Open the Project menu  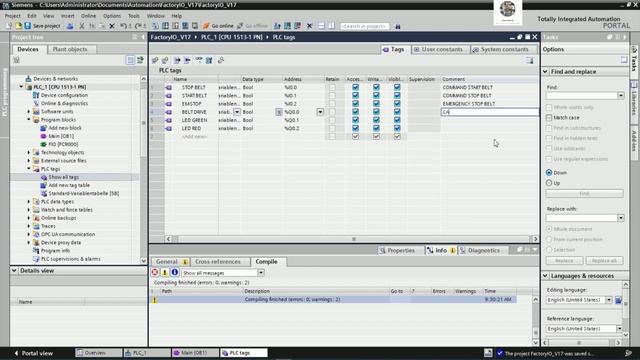pyautogui.click(x=12, y=16)
